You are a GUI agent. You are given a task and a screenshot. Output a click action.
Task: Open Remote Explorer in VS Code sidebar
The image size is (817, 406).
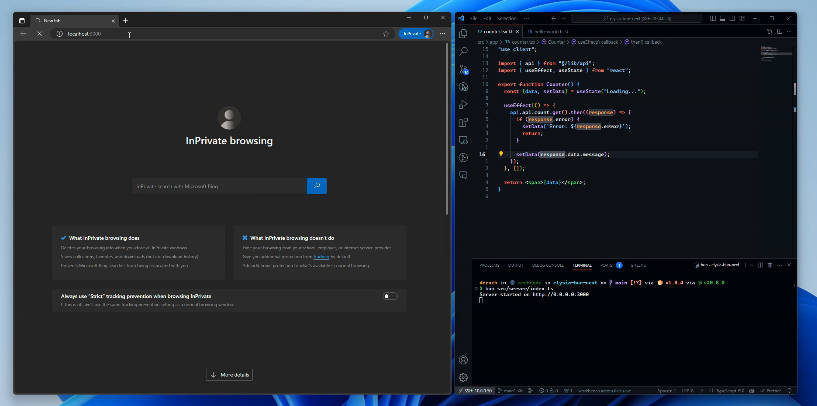463,140
